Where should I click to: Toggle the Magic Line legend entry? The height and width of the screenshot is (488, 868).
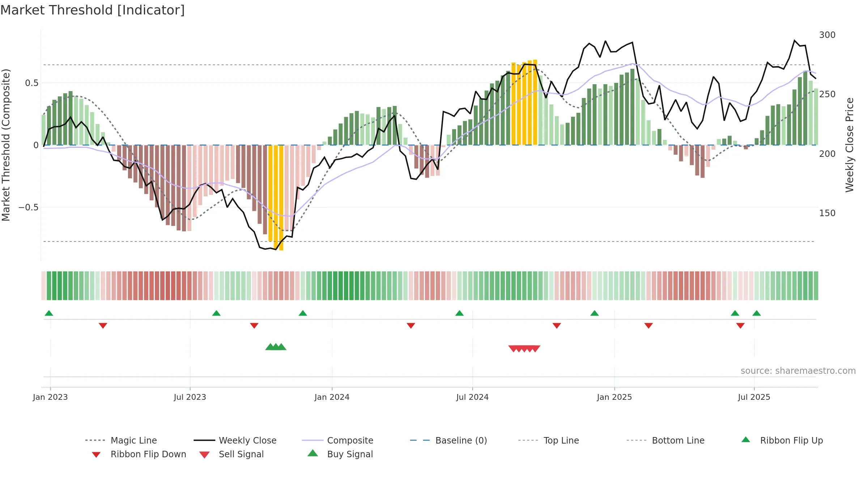pyautogui.click(x=121, y=440)
